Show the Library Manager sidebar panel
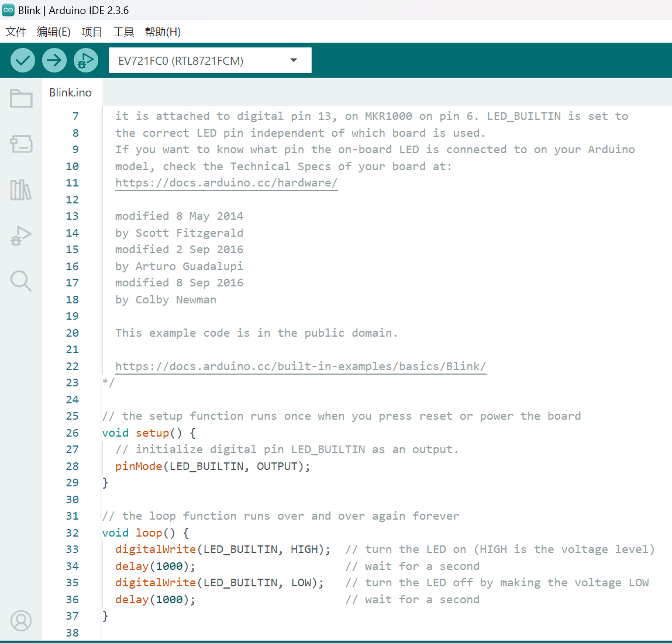This screenshot has height=643, width=672. point(21,190)
